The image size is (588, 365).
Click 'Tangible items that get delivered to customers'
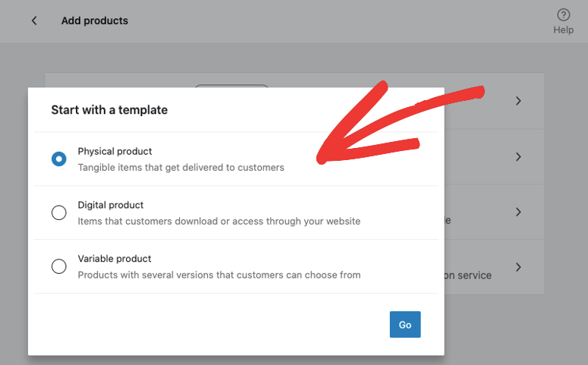(x=181, y=167)
